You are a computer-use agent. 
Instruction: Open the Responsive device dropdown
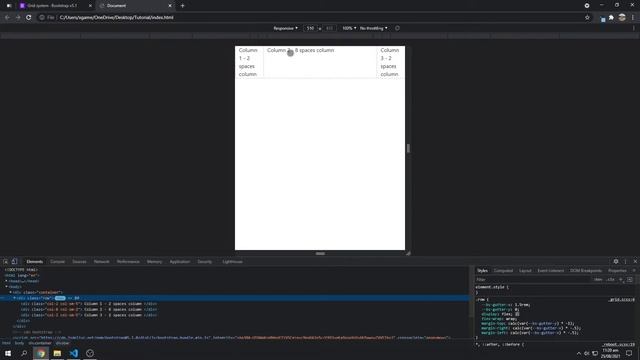click(285, 28)
